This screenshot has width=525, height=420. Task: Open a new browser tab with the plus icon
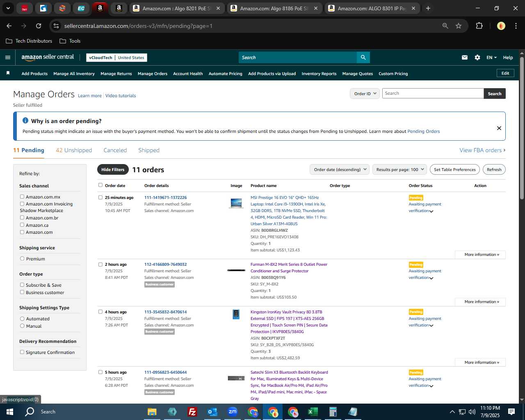[x=428, y=8]
